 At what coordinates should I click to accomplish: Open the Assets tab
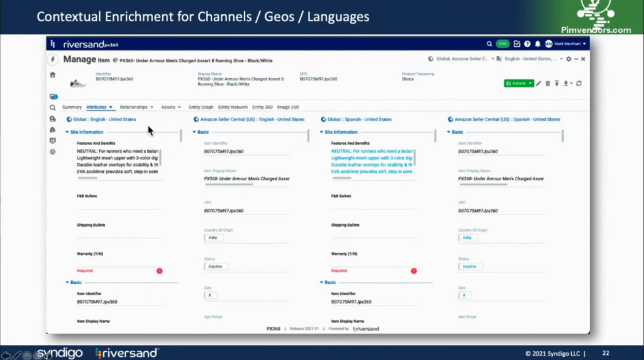pos(171,107)
